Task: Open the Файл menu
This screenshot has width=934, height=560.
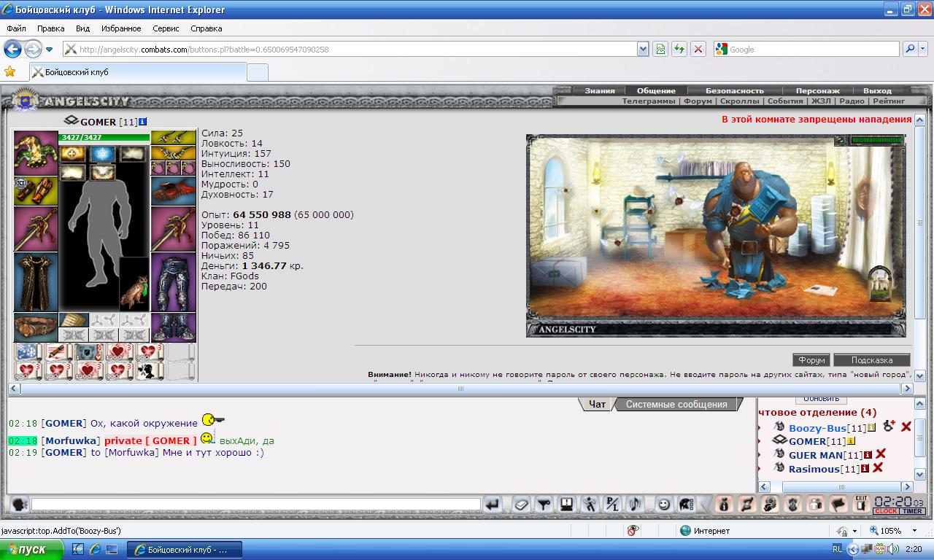Action: (x=16, y=28)
